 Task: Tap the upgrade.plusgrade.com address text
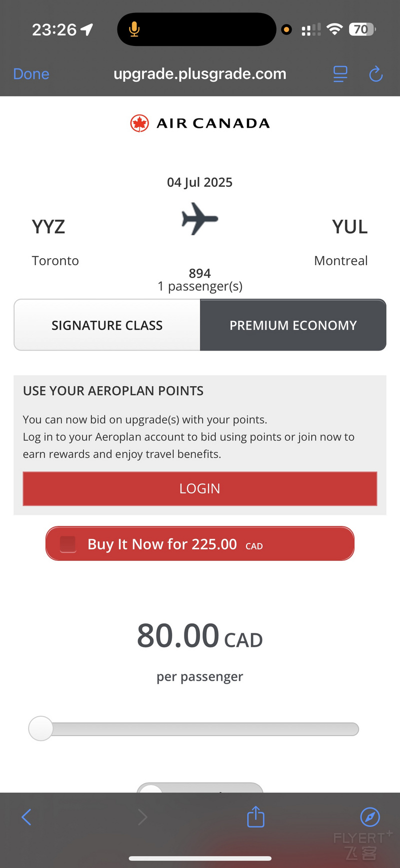200,74
